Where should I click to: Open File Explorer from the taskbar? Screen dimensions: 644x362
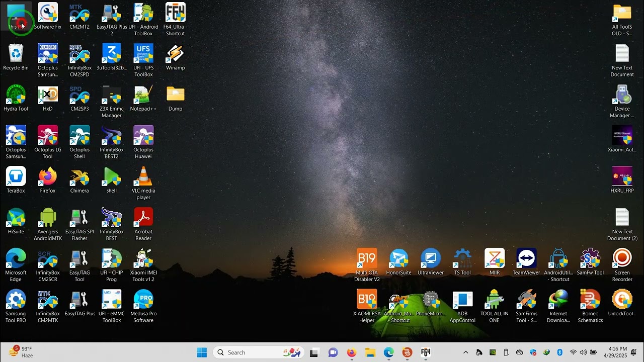(370, 352)
